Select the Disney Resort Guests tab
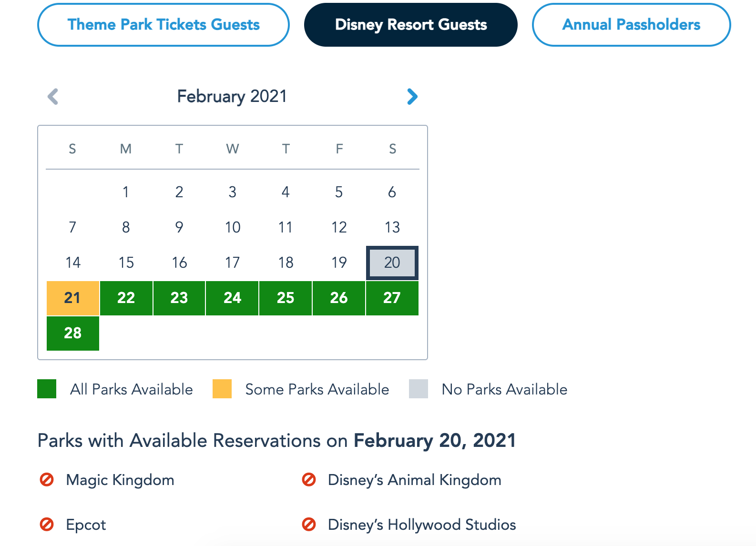Image resolution: width=756 pixels, height=546 pixels. pos(411,25)
